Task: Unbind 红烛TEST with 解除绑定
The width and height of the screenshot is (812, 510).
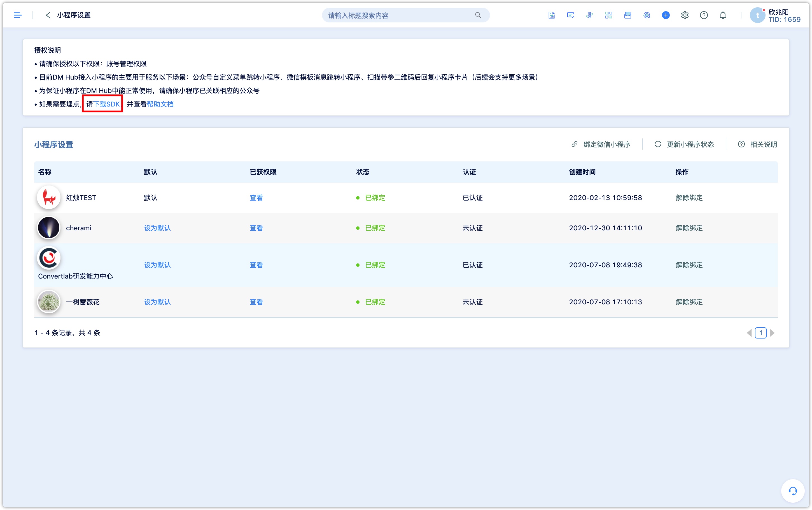Action: (x=689, y=198)
